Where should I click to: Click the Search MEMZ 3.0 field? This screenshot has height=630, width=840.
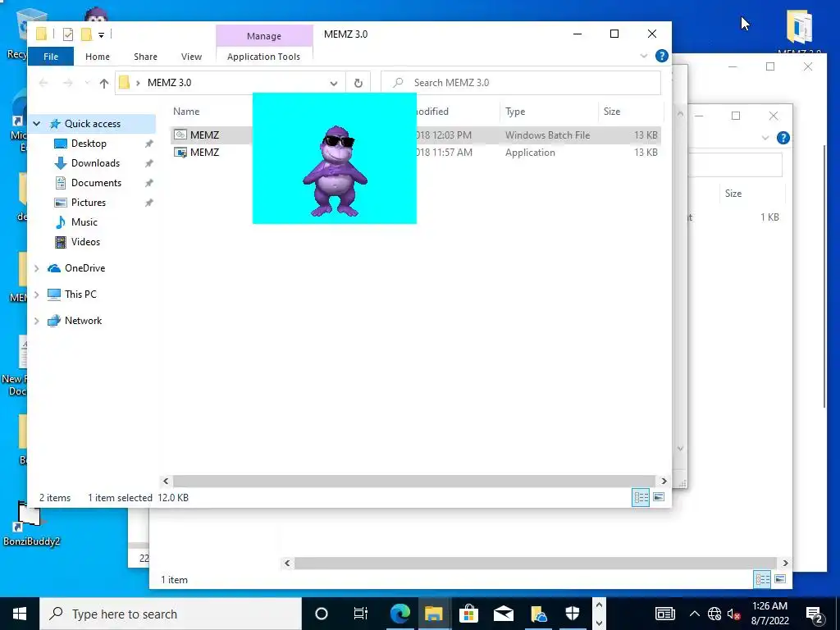tap(521, 83)
